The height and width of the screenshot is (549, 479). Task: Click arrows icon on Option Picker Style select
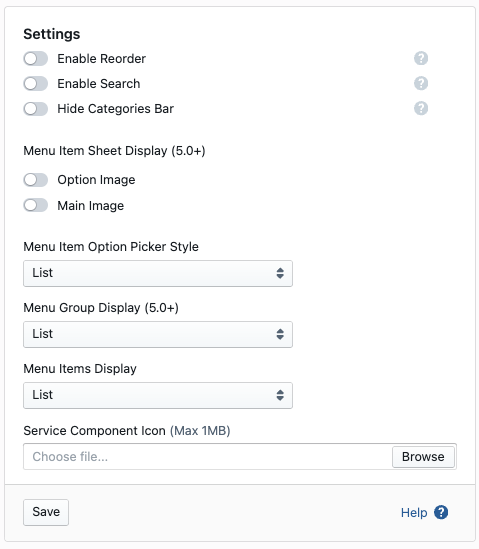point(280,273)
